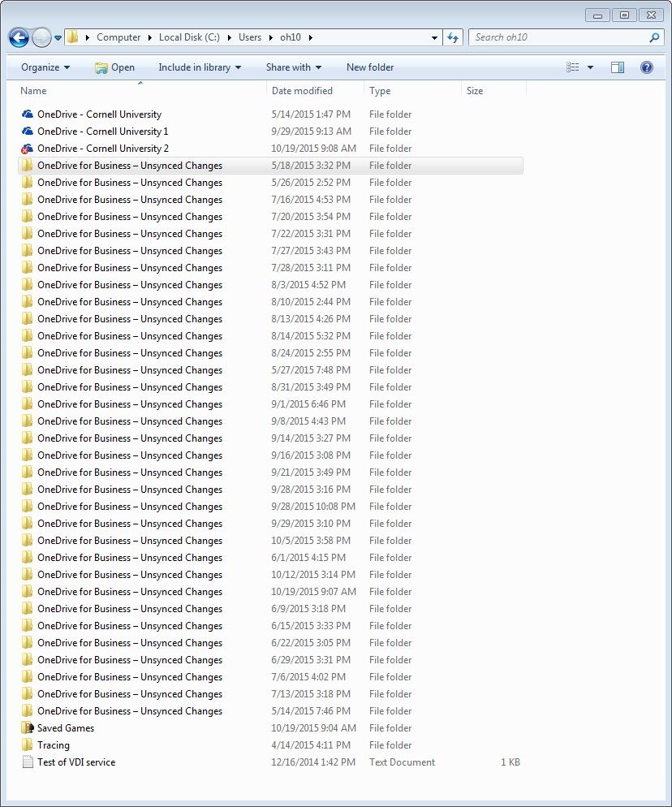The width and height of the screenshot is (672, 807).
Task: Click the date 7/28/2015 3:11 PM
Action: click(x=311, y=267)
